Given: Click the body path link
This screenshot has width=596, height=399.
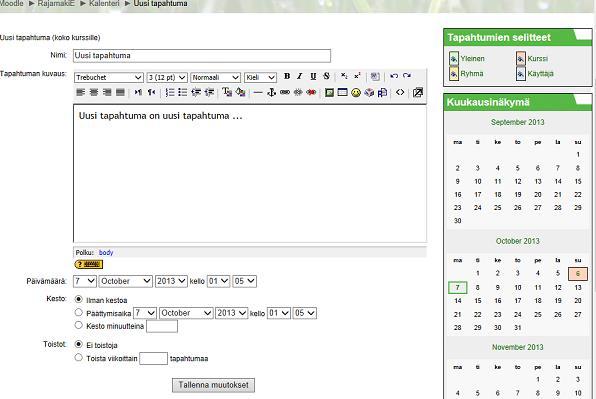Looking at the screenshot, I should pos(106,253).
